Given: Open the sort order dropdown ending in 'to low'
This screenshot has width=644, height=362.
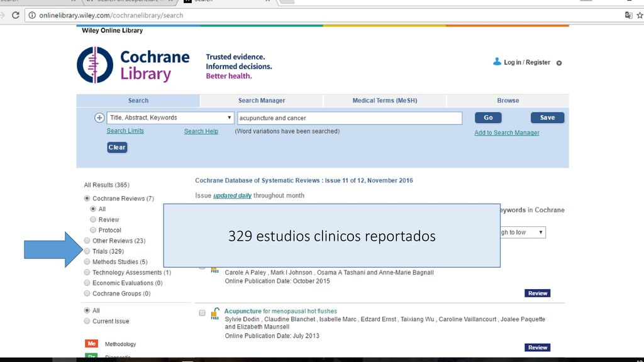Looking at the screenshot, I should (x=523, y=233).
